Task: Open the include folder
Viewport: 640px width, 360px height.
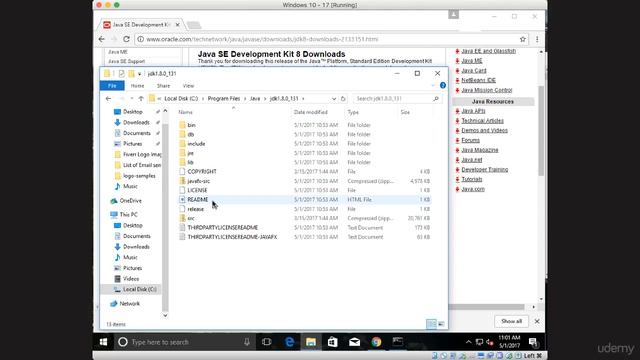Action: pos(196,144)
